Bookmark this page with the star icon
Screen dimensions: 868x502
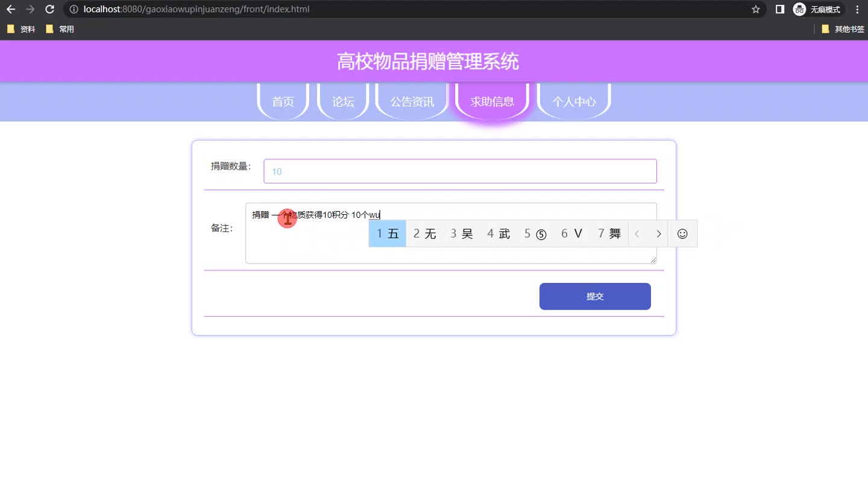[756, 9]
